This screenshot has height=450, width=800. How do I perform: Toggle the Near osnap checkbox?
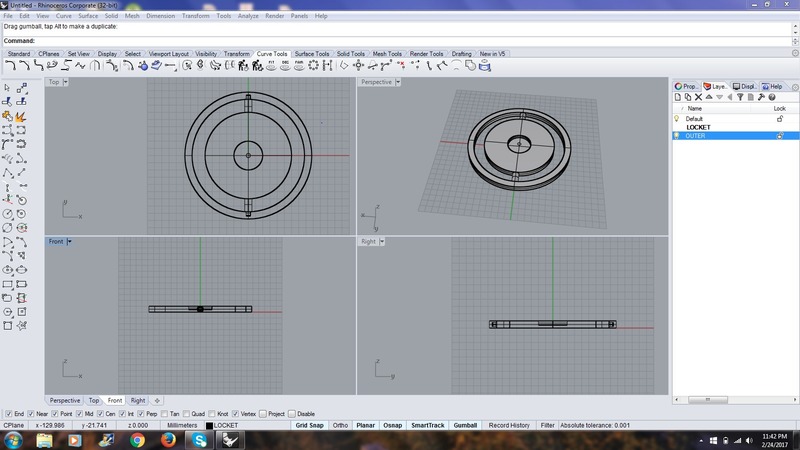(x=31, y=414)
